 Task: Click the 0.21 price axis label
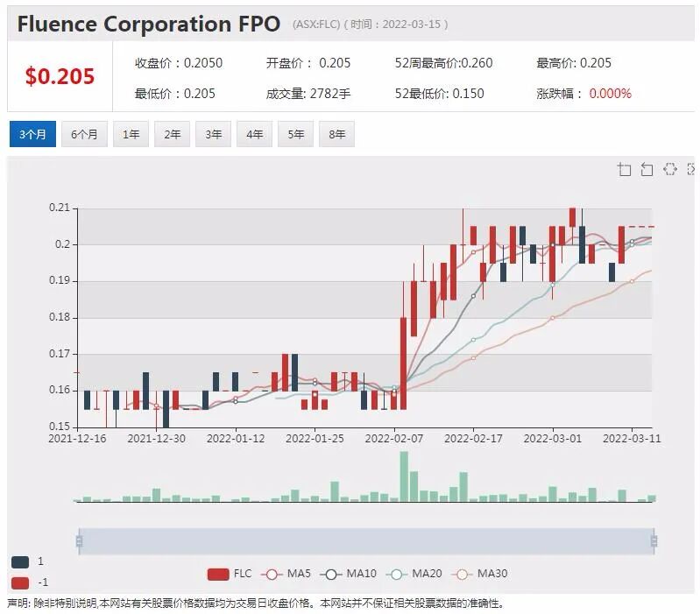pos(60,208)
